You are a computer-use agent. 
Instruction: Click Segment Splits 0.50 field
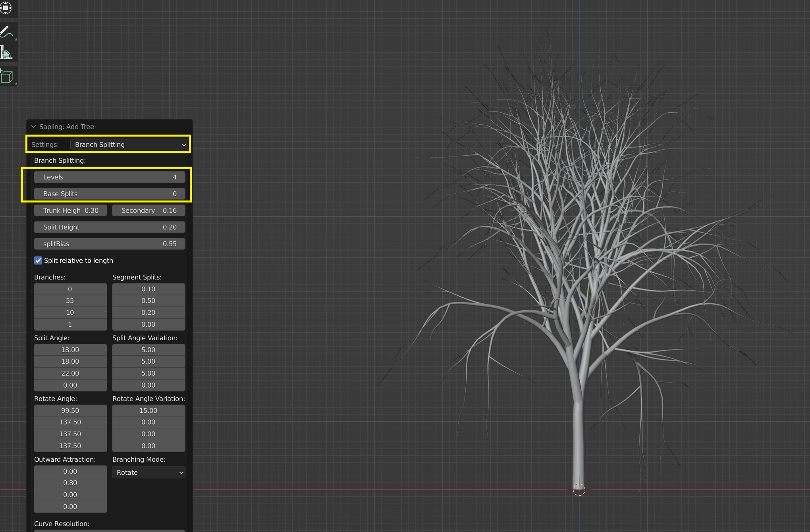(x=148, y=301)
